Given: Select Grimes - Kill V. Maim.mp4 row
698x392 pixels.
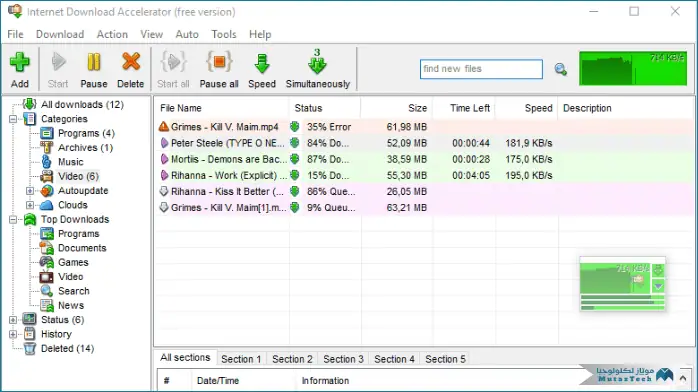Looking at the screenshot, I should coord(425,127).
